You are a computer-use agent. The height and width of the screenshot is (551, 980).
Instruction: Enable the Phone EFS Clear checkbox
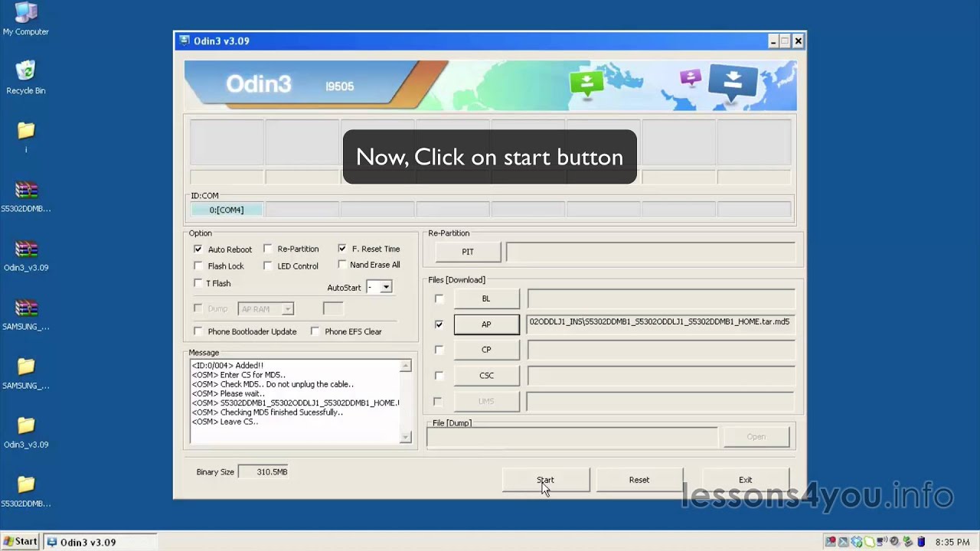pyautogui.click(x=315, y=331)
